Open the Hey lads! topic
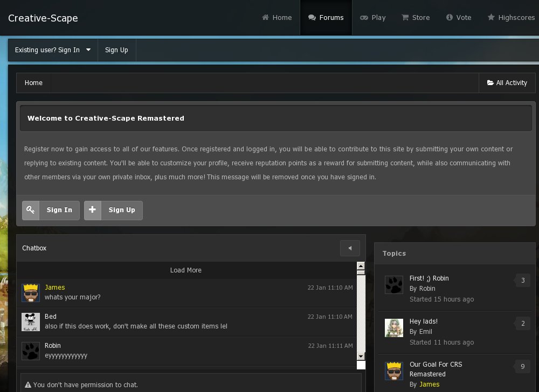The image size is (539, 392). click(423, 321)
